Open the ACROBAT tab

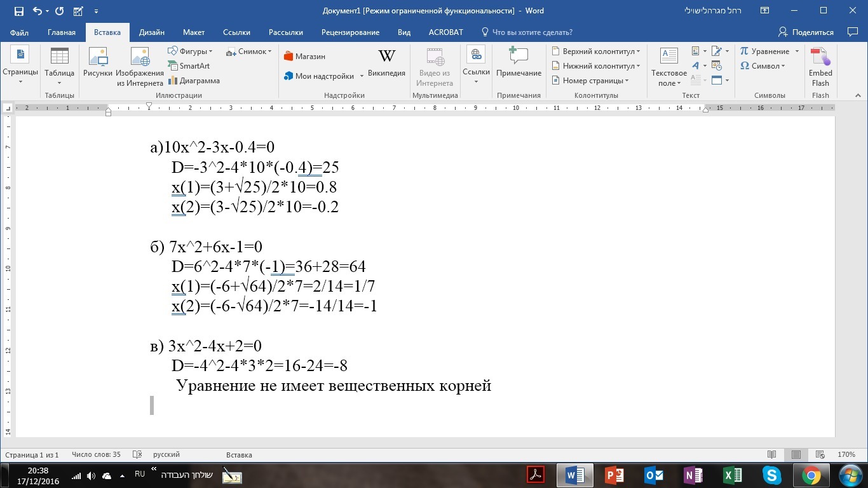point(446,32)
